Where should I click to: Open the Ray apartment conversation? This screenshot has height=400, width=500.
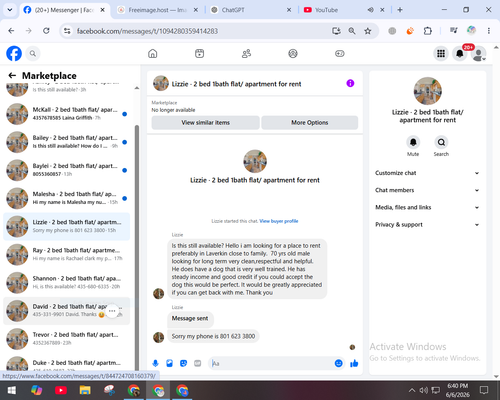click(67, 254)
